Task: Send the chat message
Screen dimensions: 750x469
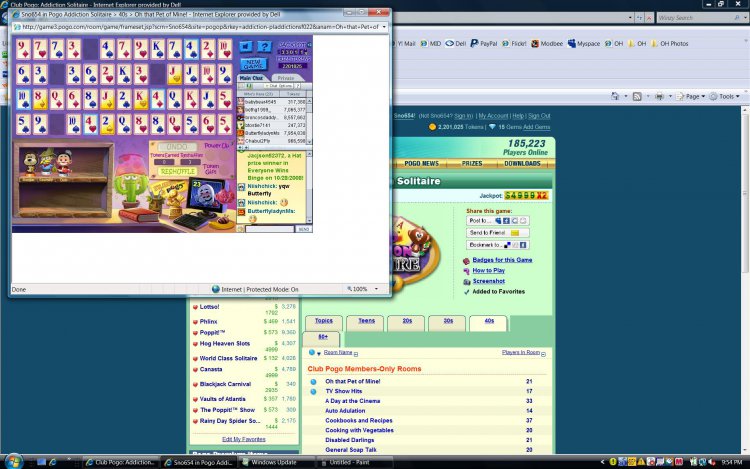Action: pyautogui.click(x=304, y=229)
